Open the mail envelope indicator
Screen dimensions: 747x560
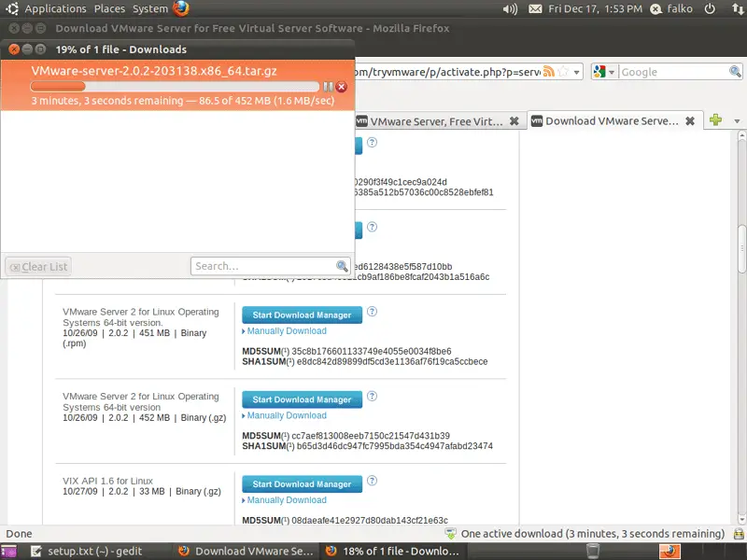(535, 9)
